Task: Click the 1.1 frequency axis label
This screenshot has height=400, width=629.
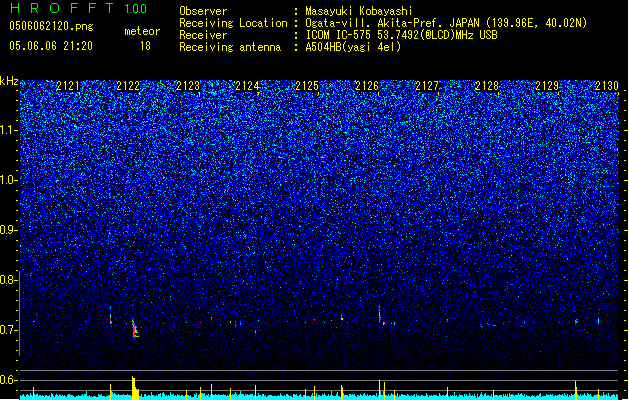Action: tap(8, 130)
